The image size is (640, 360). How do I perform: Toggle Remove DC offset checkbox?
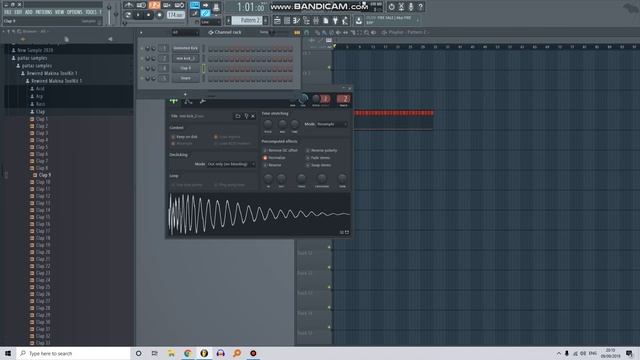[x=265, y=151]
